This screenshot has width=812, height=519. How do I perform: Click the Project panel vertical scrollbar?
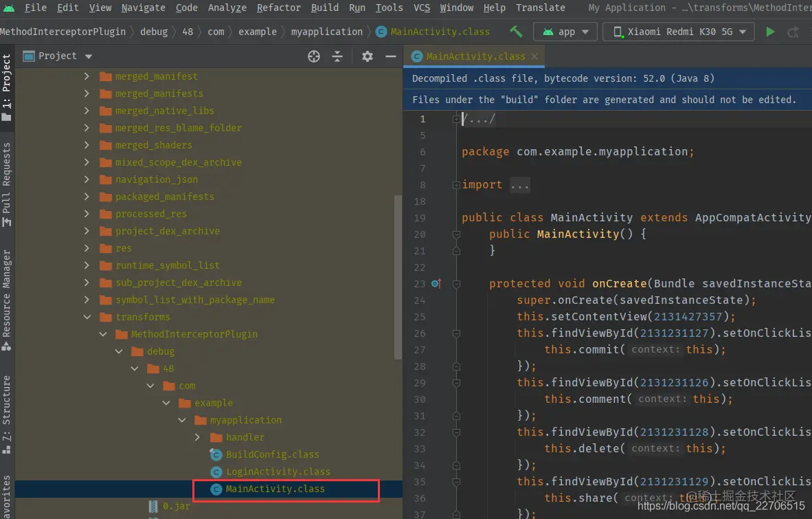[x=398, y=277]
